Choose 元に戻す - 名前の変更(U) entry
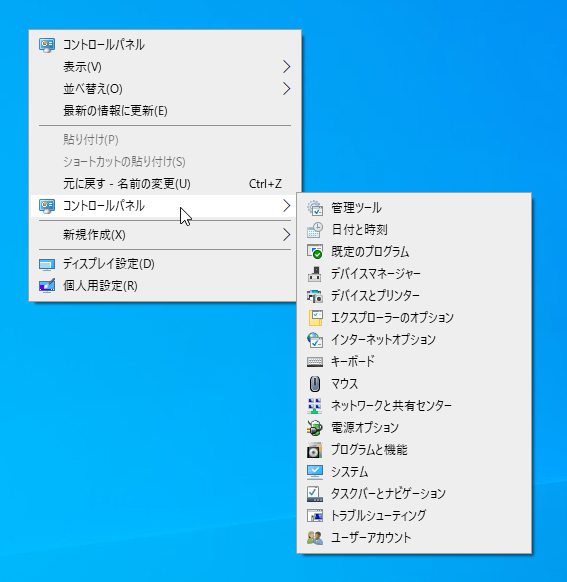The image size is (567, 582). 165,184
